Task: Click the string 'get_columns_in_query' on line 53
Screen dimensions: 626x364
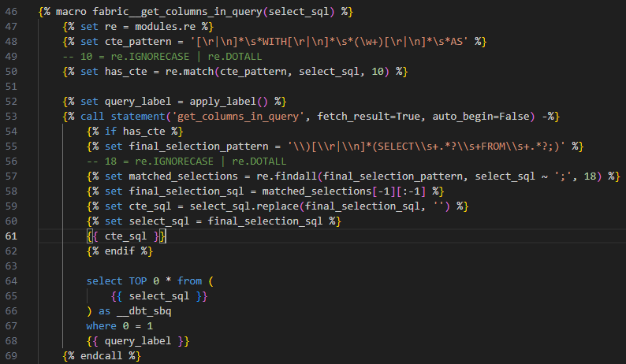Action: [237, 117]
